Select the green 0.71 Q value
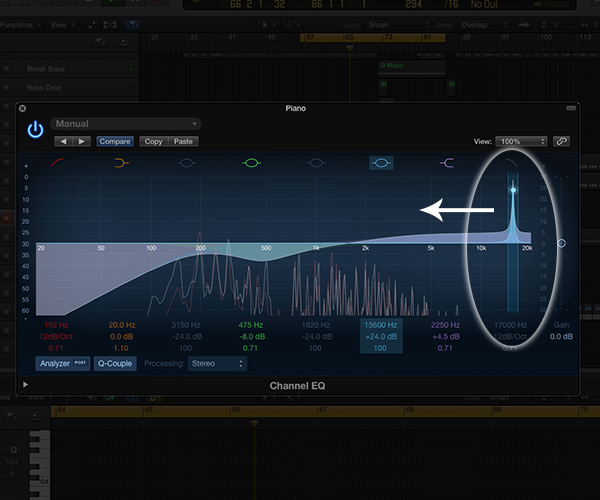This screenshot has height=500, width=600. [x=250, y=348]
